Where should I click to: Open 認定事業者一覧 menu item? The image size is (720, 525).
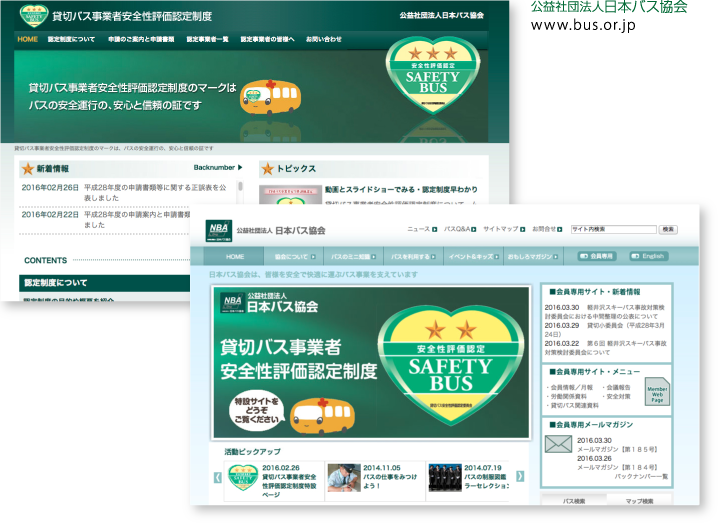pyautogui.click(x=208, y=39)
